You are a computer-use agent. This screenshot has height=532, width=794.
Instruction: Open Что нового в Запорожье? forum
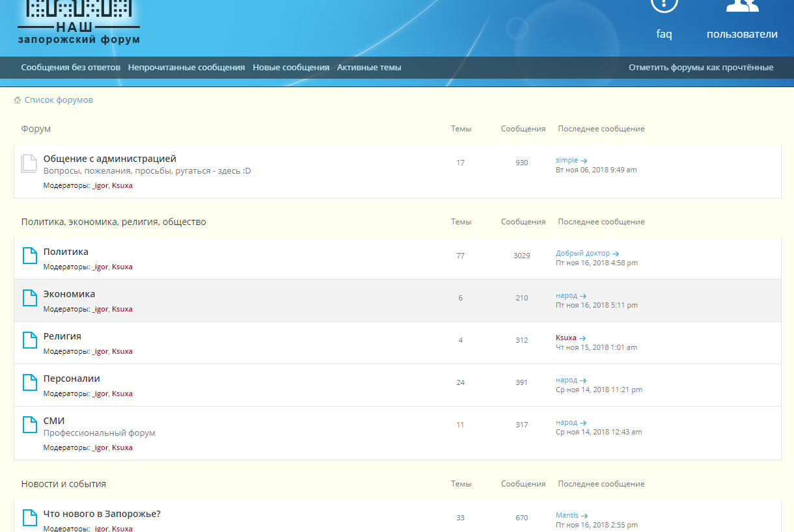click(102, 514)
